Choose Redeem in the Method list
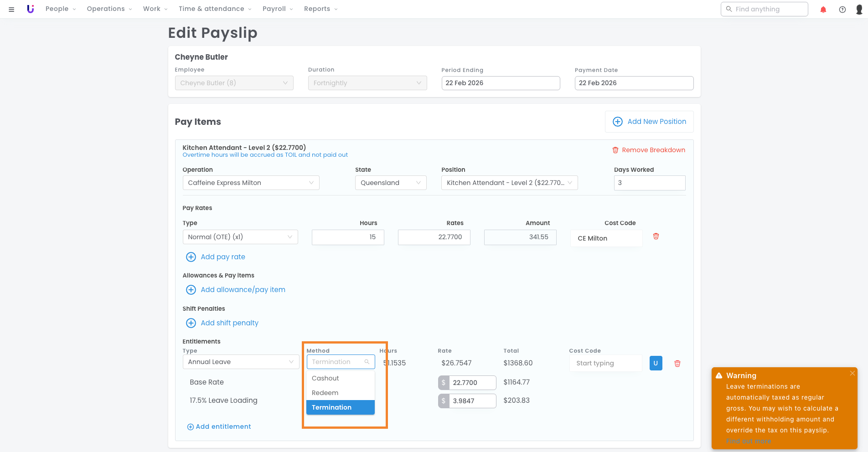This screenshot has height=452, width=868. (325, 393)
